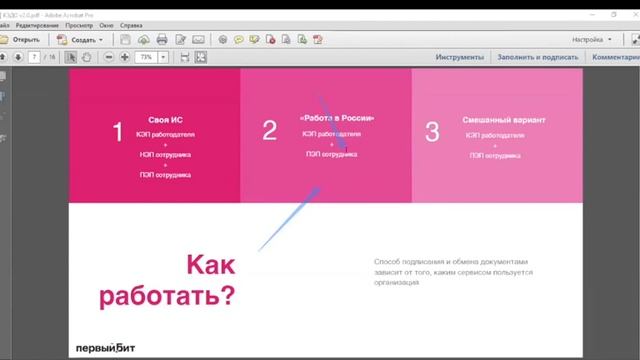Open the Справка menu
Screen dimensions: 640x360
[x=131, y=25]
